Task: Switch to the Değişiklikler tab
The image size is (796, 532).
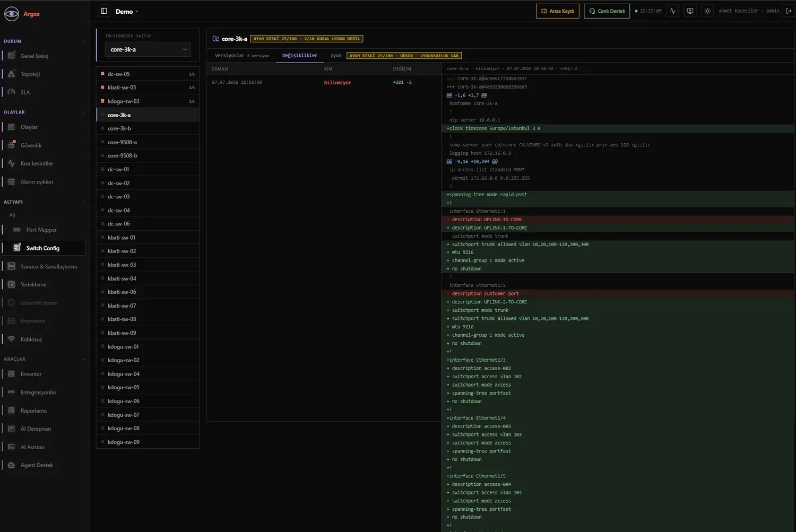Action: click(x=300, y=56)
